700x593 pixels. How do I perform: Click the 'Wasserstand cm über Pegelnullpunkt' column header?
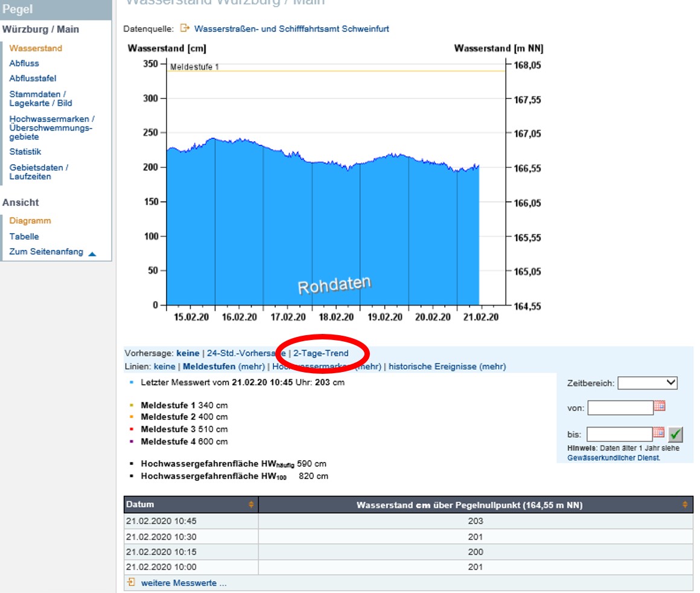pos(476,505)
